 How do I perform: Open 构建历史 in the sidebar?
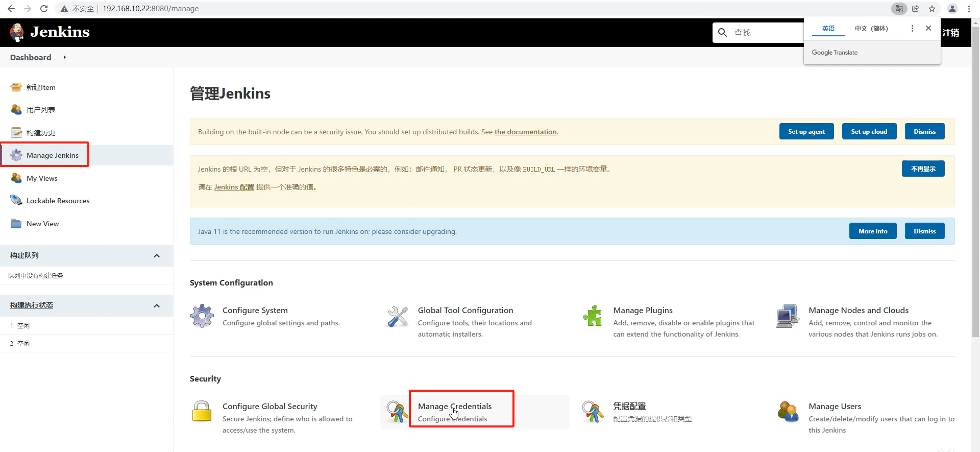click(41, 133)
